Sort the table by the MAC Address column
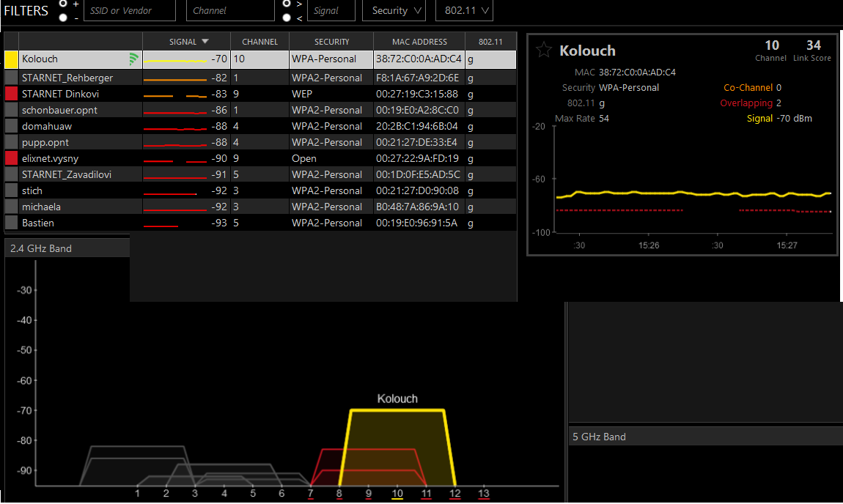The image size is (843, 504). 419,42
